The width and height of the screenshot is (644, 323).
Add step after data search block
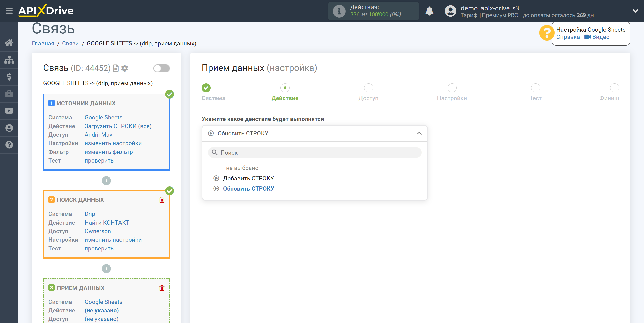pyautogui.click(x=106, y=269)
